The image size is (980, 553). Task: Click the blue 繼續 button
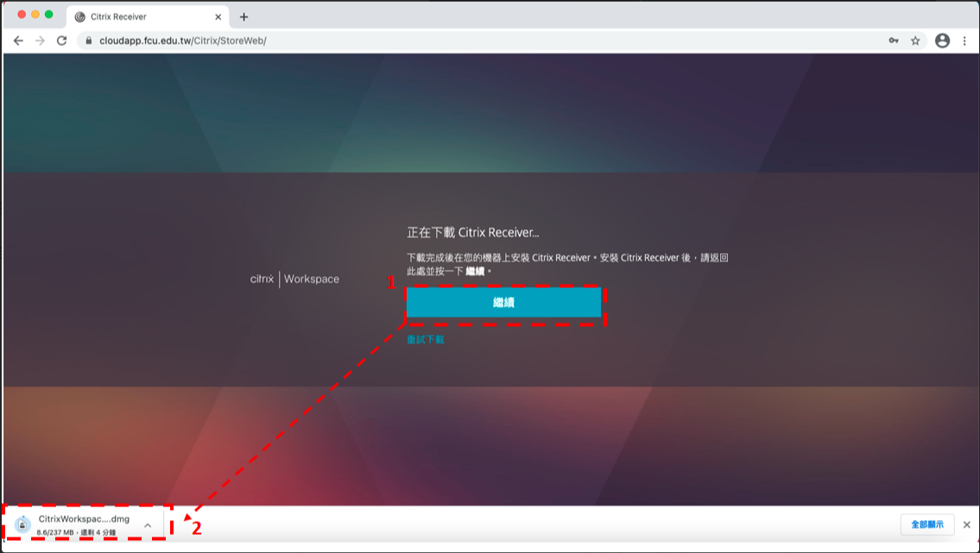click(x=503, y=303)
